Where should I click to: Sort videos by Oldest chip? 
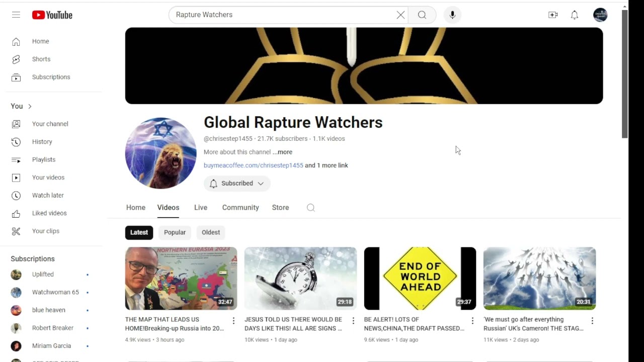coord(211,232)
